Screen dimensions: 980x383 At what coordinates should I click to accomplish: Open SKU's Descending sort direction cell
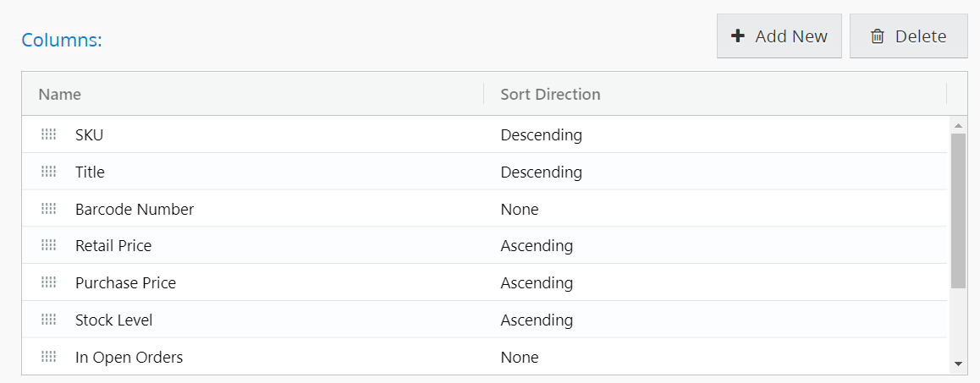click(542, 134)
